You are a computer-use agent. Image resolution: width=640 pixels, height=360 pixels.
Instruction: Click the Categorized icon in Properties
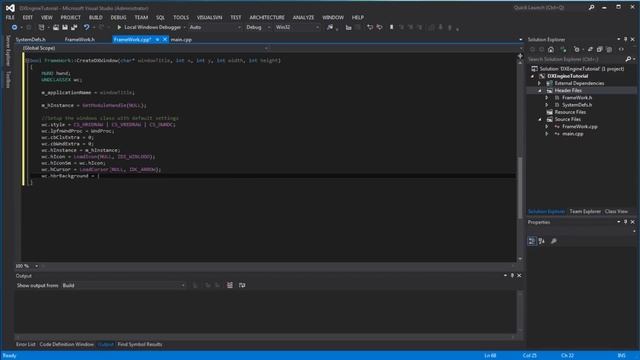(x=531, y=241)
